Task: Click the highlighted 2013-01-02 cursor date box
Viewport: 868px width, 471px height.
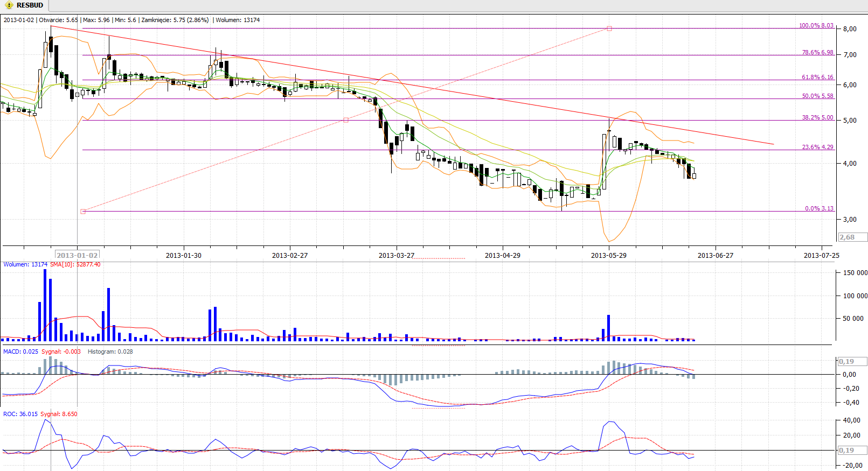Action: (x=77, y=255)
